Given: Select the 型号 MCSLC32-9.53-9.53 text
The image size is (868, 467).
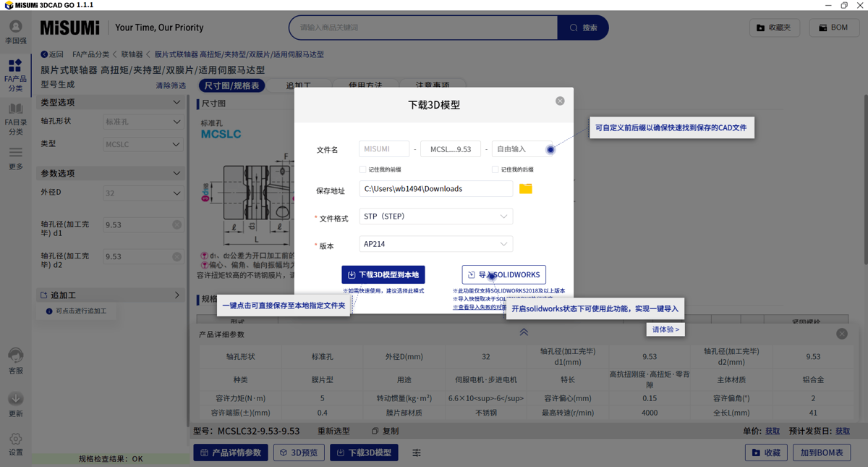Looking at the screenshot, I should click(x=246, y=431).
